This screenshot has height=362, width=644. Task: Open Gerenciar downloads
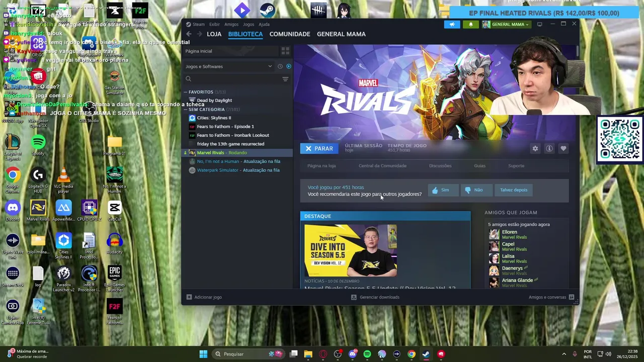[x=375, y=297]
